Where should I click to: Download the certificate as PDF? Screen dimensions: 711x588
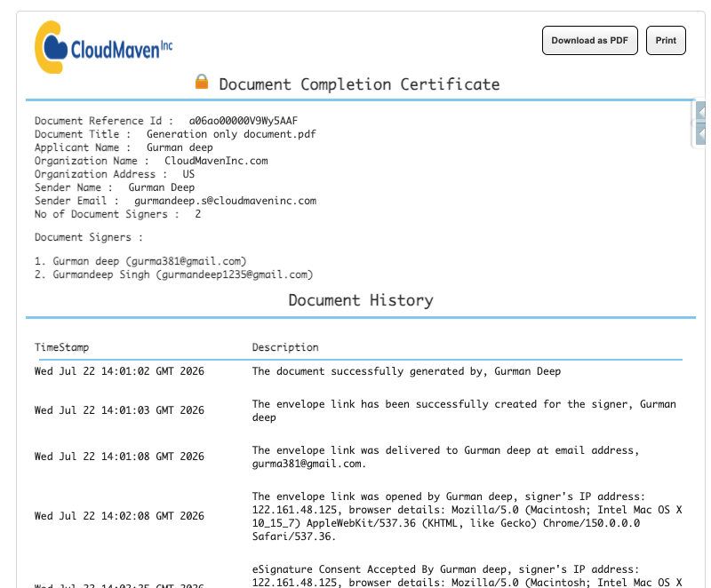[589, 40]
